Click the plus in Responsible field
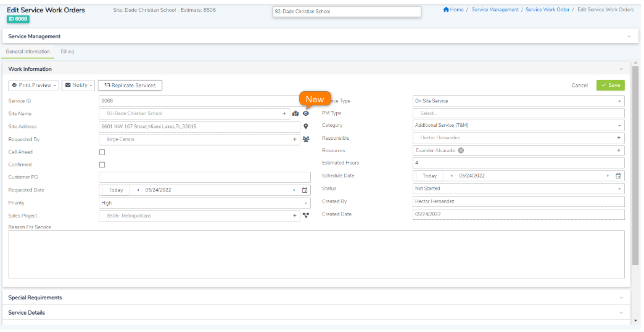The height and width of the screenshot is (332, 644). tap(619, 138)
